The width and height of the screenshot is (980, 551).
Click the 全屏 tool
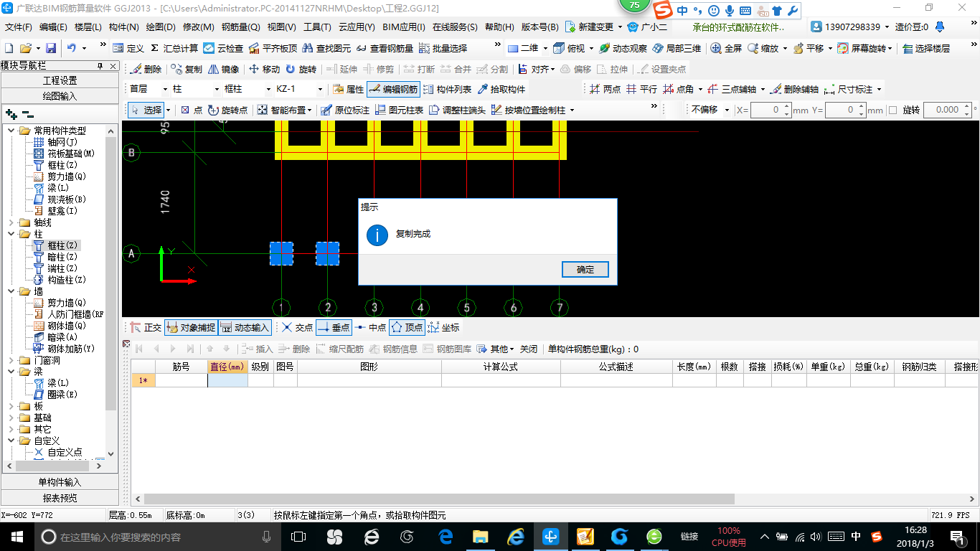coord(726,48)
